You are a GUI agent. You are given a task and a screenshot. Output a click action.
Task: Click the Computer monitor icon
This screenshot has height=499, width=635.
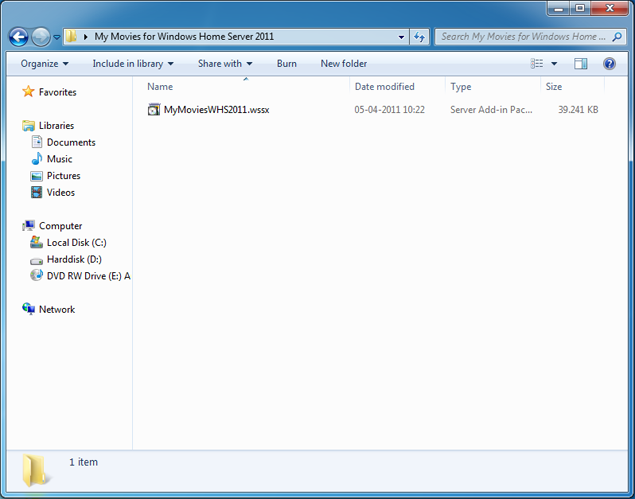pos(28,226)
